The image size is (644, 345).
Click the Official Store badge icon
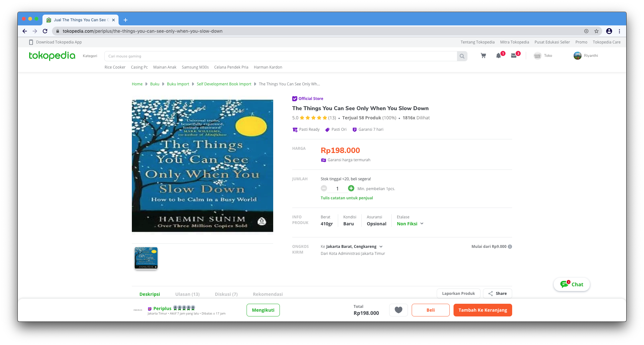pos(295,98)
